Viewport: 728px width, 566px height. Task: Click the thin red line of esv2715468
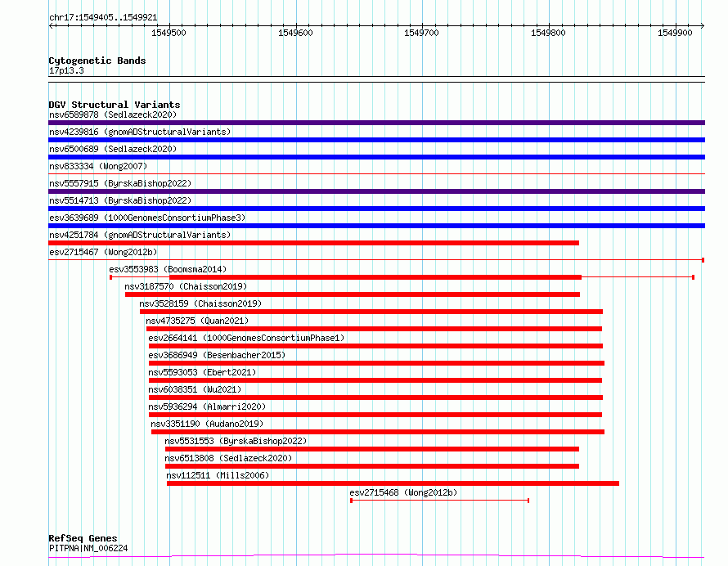(440, 501)
